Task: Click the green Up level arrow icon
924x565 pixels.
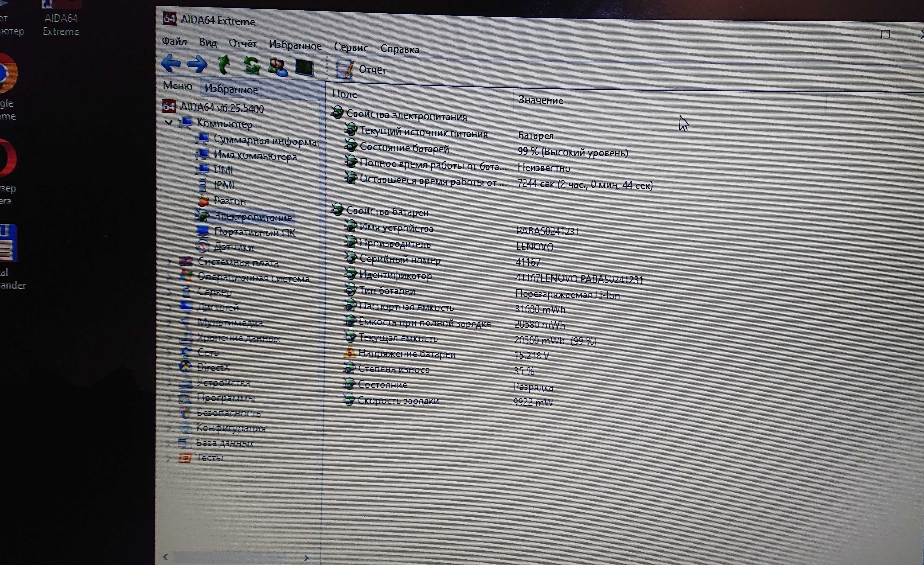Action: pos(224,65)
